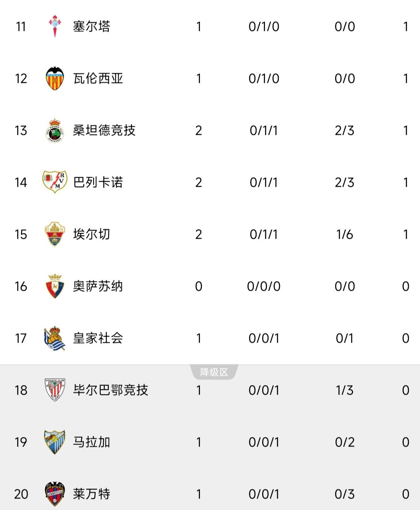Select the 皇家社会 team name
The width and height of the screenshot is (420, 510).
98,338
